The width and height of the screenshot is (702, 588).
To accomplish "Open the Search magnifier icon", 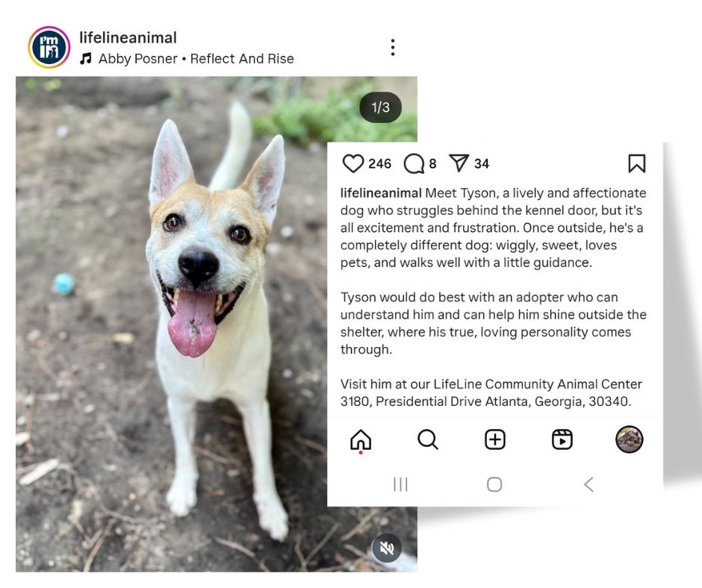I will pos(428,440).
